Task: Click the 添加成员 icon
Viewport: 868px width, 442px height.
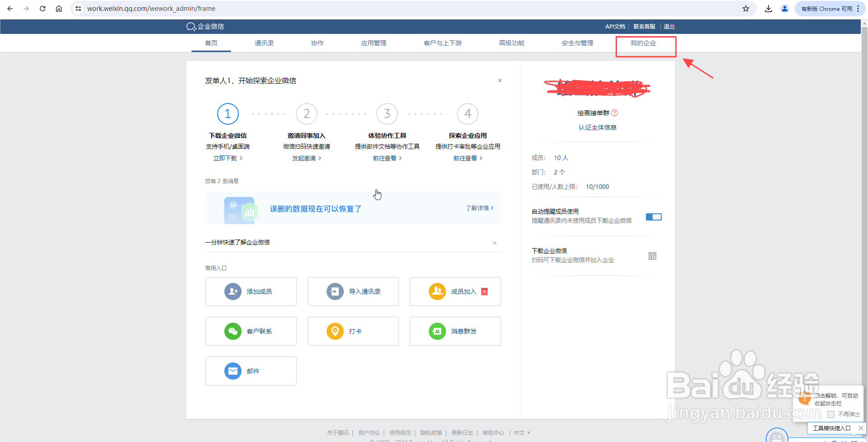Action: (x=232, y=292)
